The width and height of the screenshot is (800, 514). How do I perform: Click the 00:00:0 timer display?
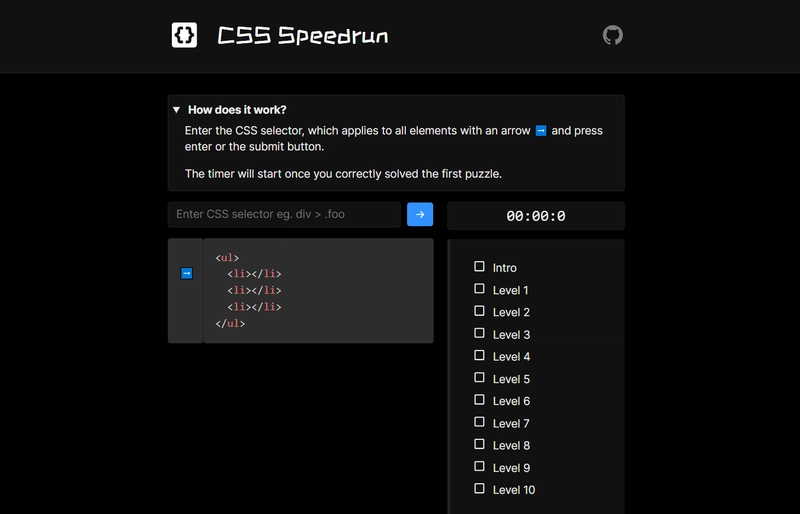point(536,216)
